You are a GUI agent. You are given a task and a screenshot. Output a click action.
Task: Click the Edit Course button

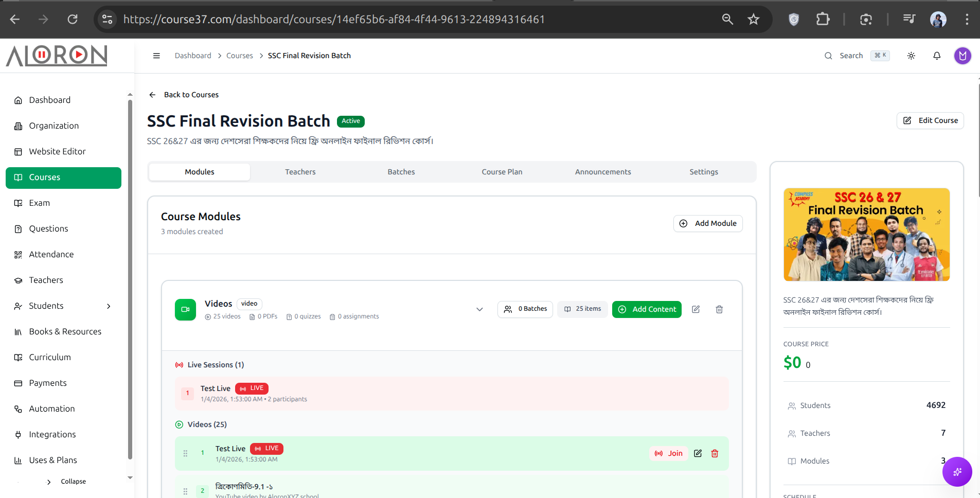point(930,120)
